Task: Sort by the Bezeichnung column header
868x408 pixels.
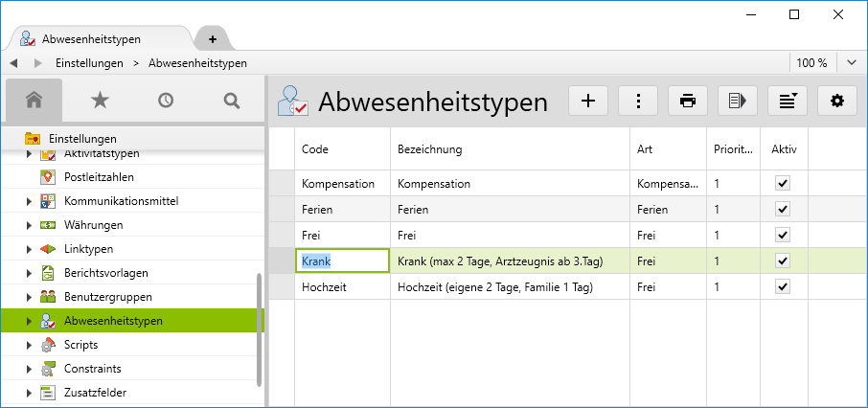Action: tap(431, 149)
